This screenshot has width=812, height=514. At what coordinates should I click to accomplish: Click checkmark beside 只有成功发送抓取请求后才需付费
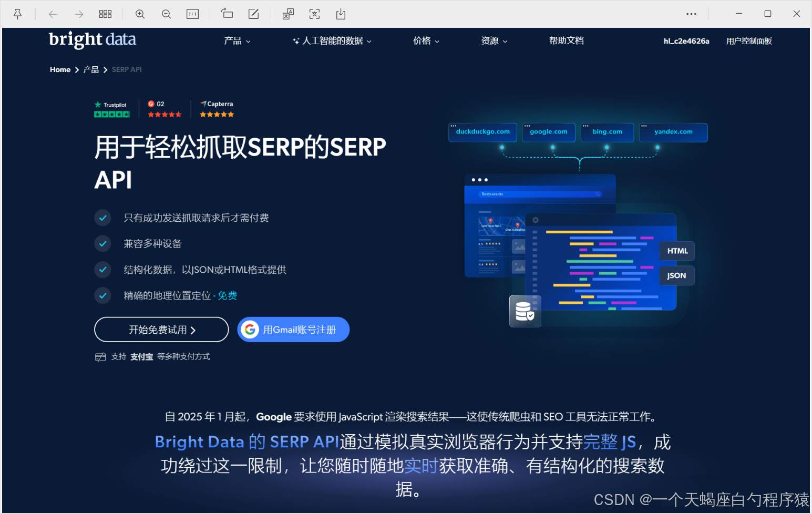102,218
